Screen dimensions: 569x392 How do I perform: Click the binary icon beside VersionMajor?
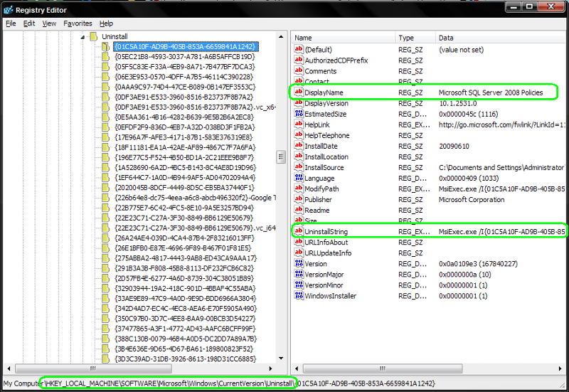[299, 274]
